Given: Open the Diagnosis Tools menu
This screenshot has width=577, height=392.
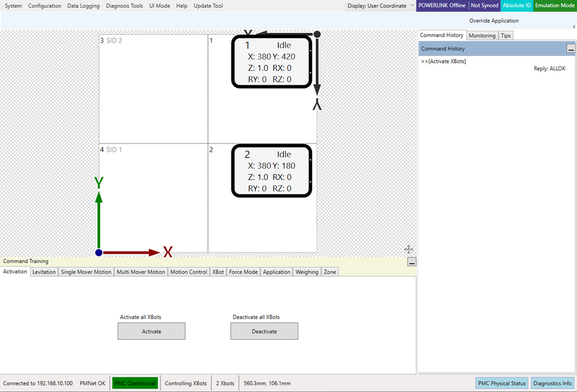Looking at the screenshot, I should click(x=124, y=6).
